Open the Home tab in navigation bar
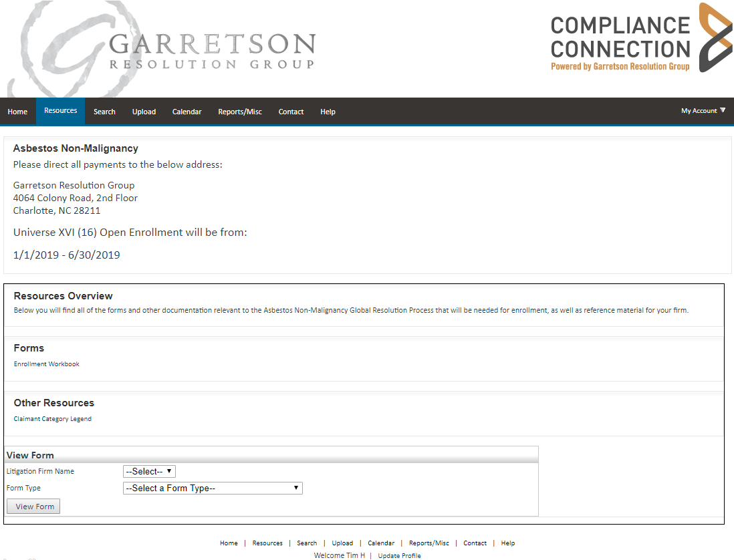The image size is (734, 560). tap(17, 112)
